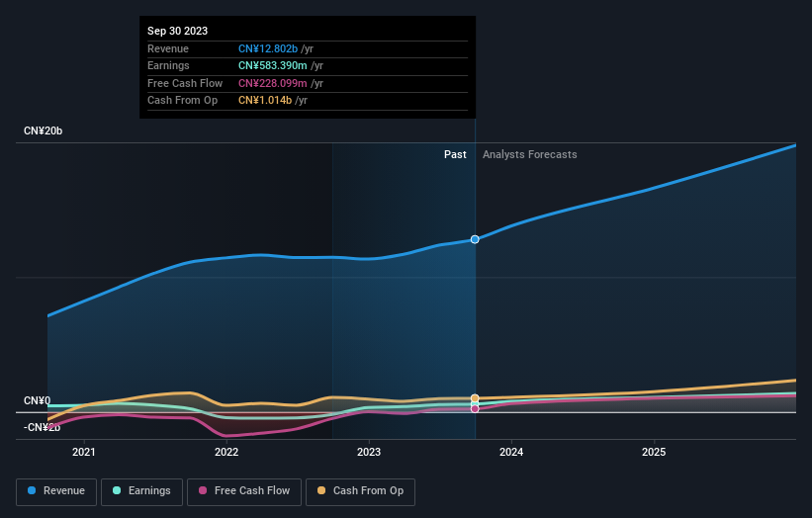Click the CN¥12.802b revenue value

268,48
